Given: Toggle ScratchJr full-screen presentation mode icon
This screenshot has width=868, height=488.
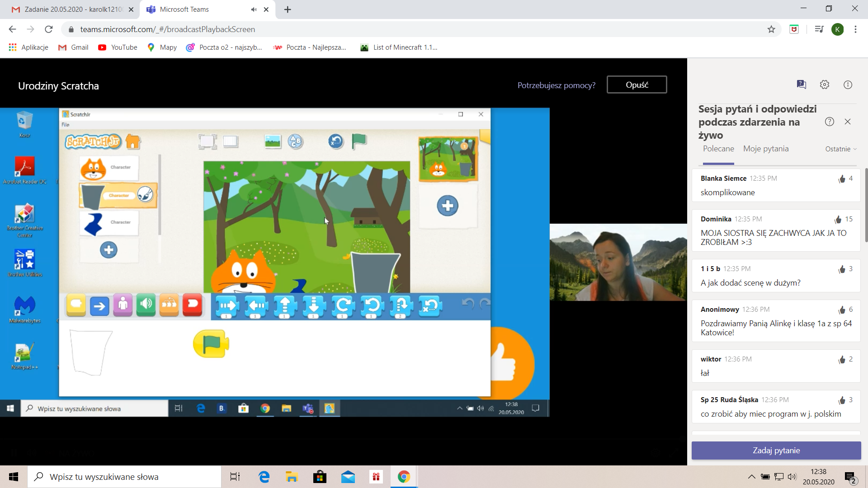Looking at the screenshot, I should (x=208, y=141).
